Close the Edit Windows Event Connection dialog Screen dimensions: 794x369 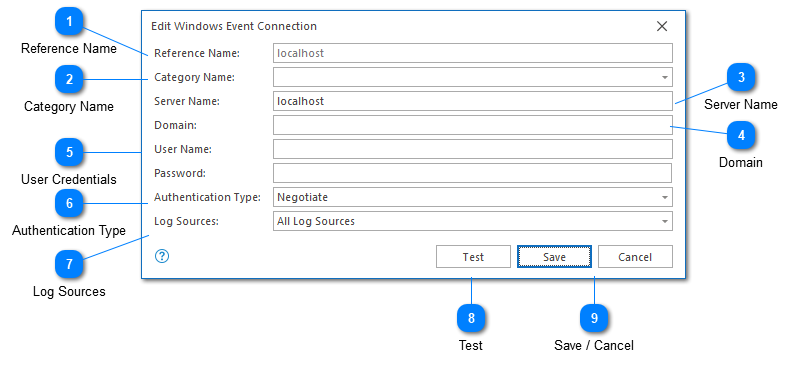pyautogui.click(x=662, y=26)
